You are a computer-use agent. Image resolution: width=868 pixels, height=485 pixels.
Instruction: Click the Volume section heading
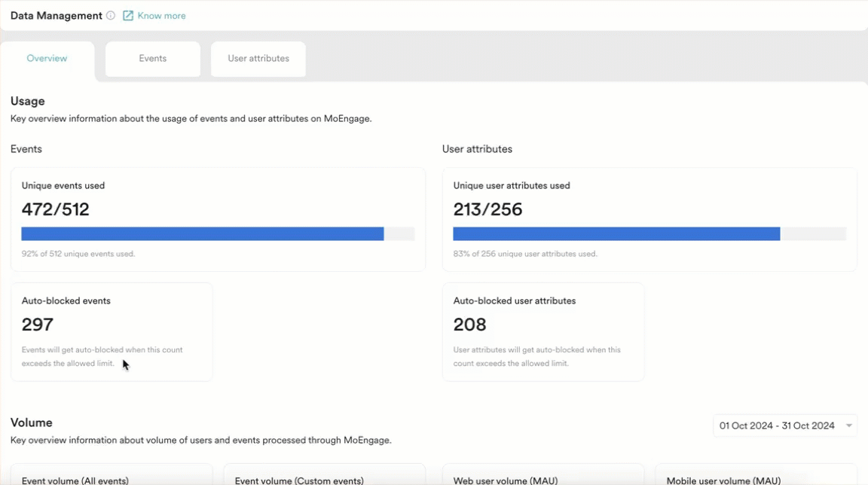pos(32,423)
